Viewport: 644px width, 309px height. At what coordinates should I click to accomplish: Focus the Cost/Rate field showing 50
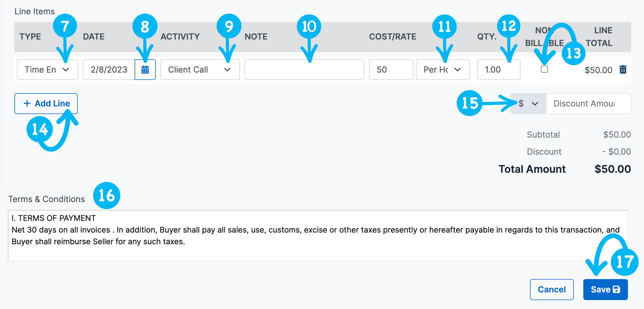coord(391,70)
